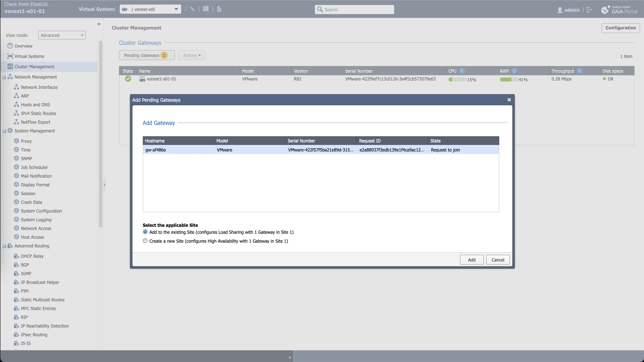644x362 pixels.
Task: Click Cancel in Add Pending Gateways dialog
Action: point(497,260)
